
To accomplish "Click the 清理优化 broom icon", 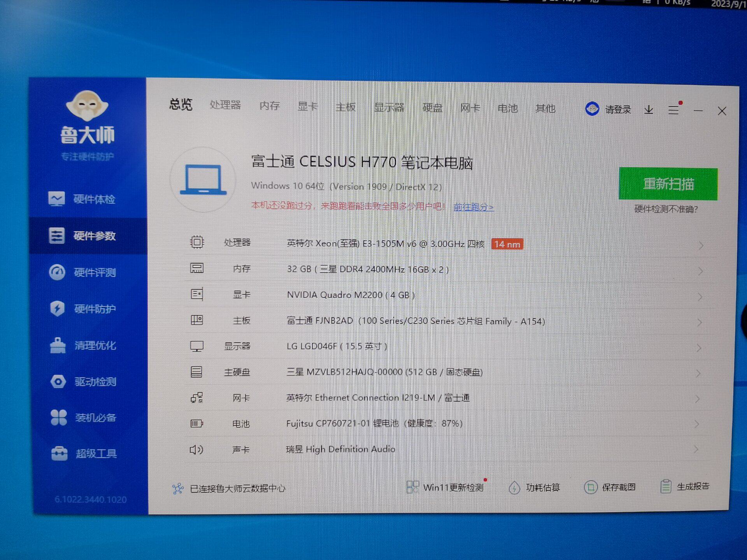I will pos(58,345).
